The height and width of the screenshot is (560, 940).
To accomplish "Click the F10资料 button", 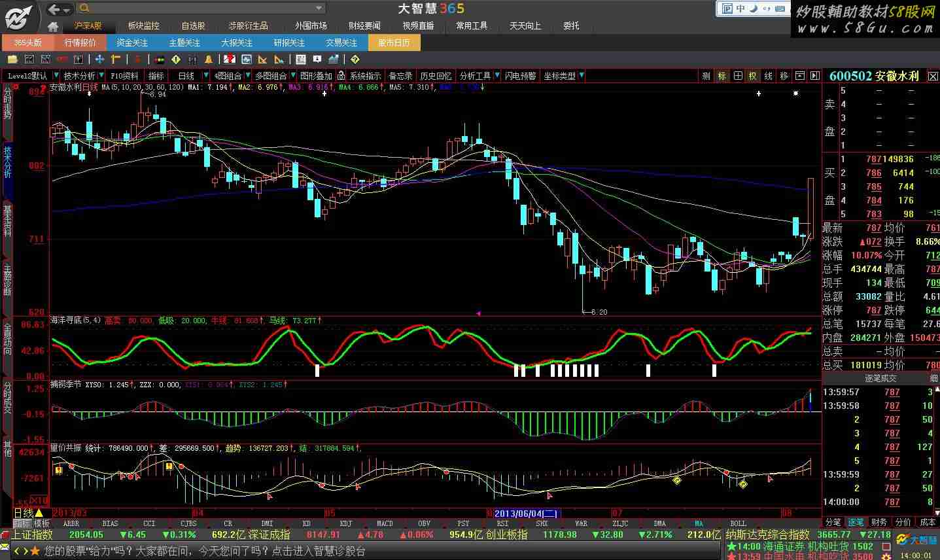I will coord(124,76).
